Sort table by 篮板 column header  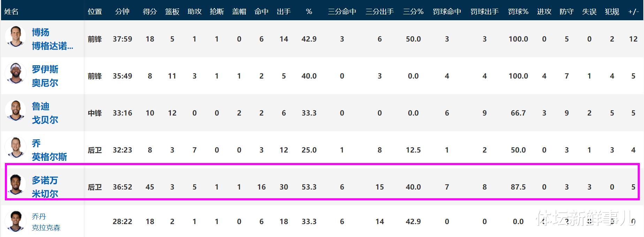tap(172, 12)
